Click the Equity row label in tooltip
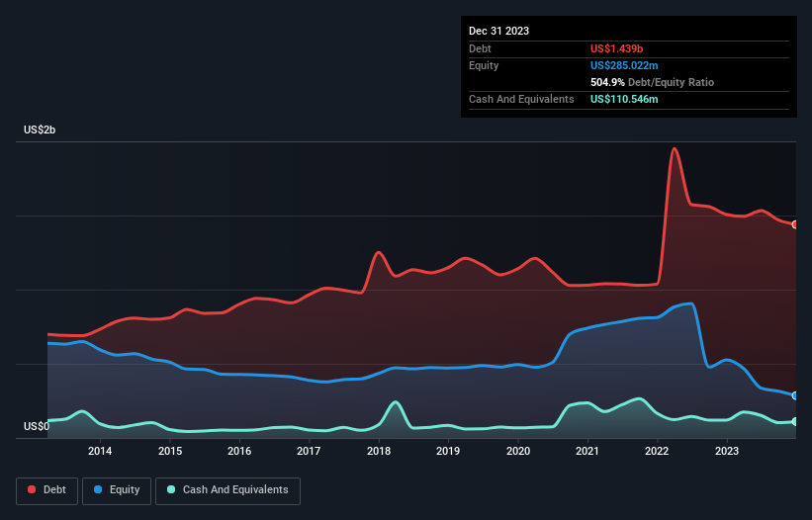Image resolution: width=812 pixels, height=520 pixels. pyautogui.click(x=484, y=65)
